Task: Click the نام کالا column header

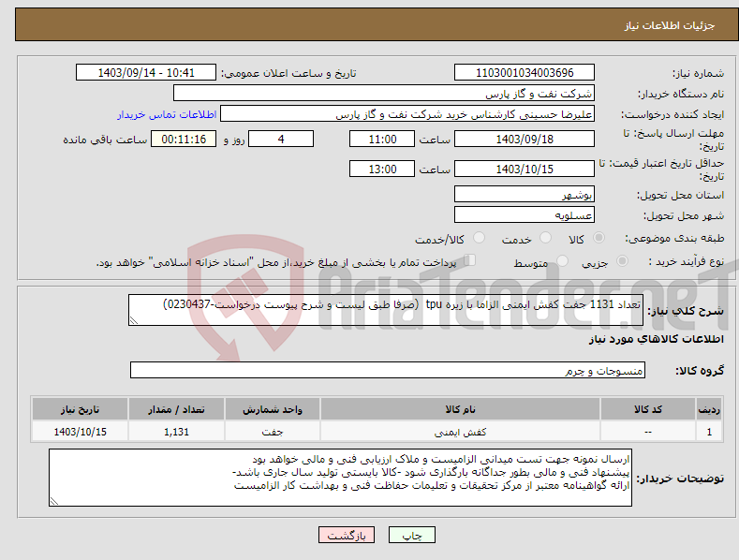Action: click(x=460, y=409)
